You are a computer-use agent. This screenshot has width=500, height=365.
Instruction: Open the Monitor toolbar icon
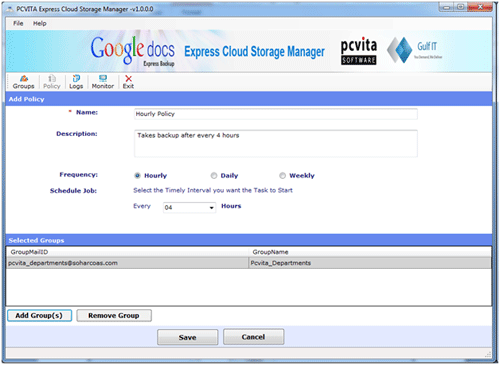[x=103, y=82]
